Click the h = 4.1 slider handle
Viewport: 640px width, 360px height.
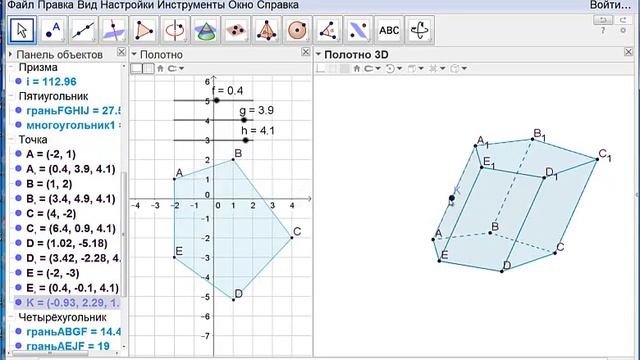pos(245,140)
